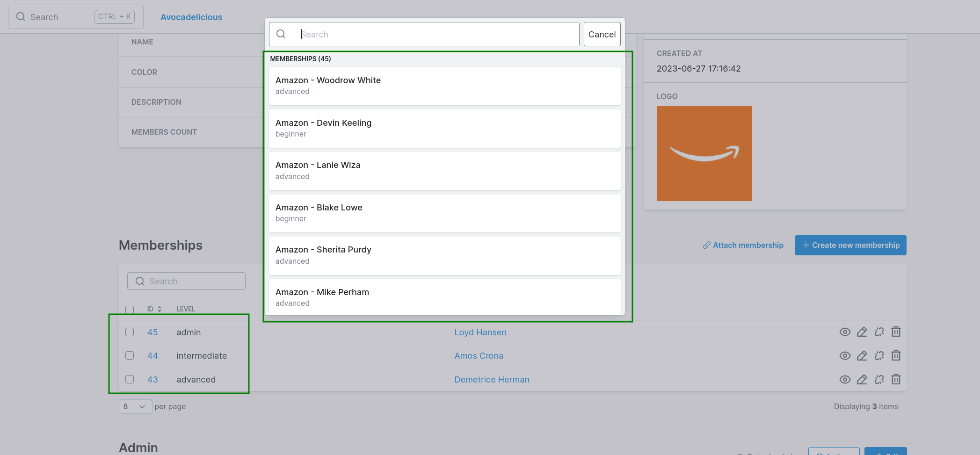This screenshot has width=980, height=455.
Task: Open Loyd Hansen's profile link
Action: (x=480, y=332)
